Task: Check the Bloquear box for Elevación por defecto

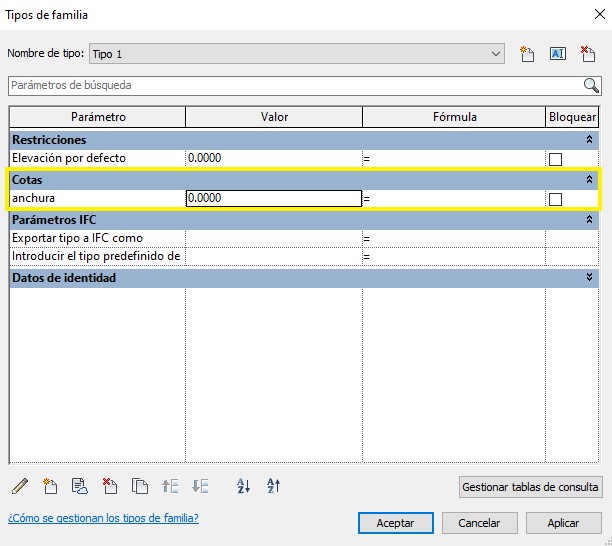Action: (x=556, y=159)
